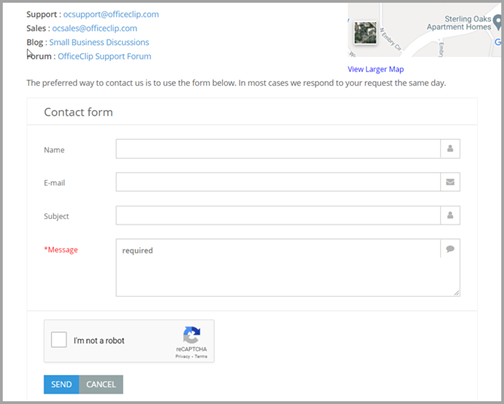The width and height of the screenshot is (504, 404).
Task: Open ocsupport@officeclip.com email link
Action: [111, 14]
